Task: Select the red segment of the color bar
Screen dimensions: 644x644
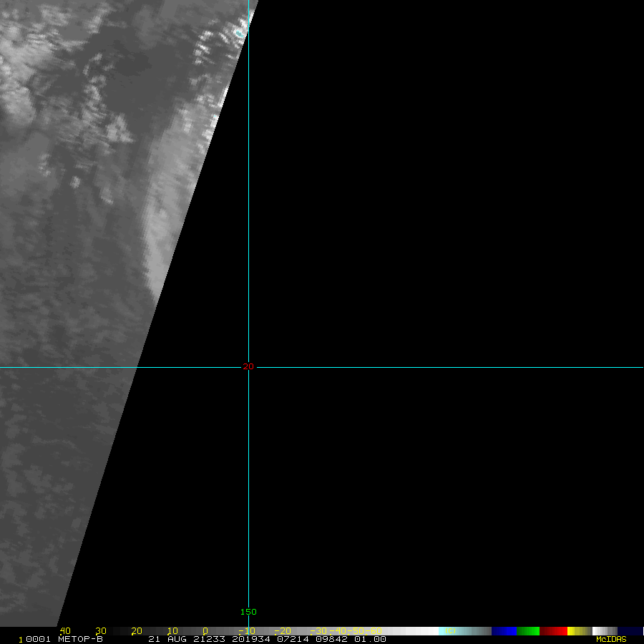Action: 553,631
